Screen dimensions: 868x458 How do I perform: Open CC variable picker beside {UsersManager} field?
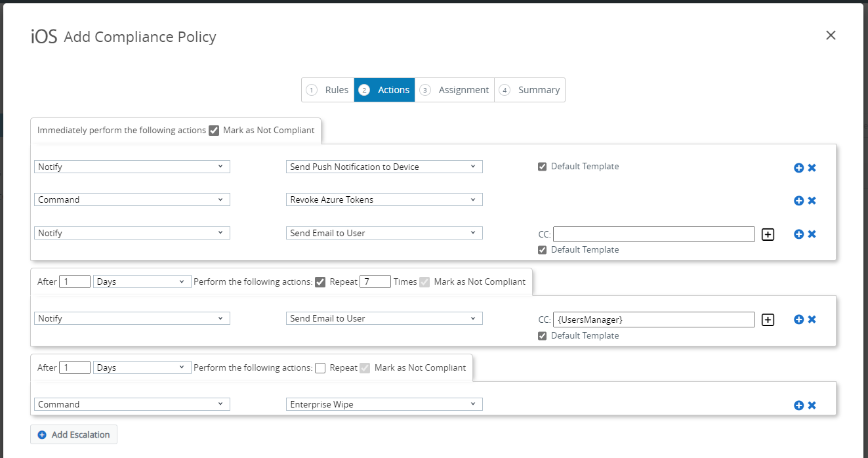(x=768, y=320)
